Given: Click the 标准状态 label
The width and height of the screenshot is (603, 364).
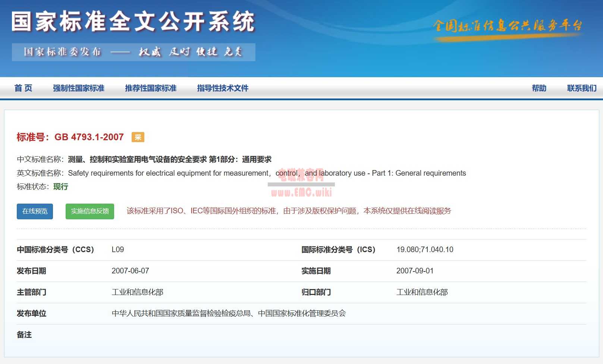Looking at the screenshot, I should pos(33,186).
